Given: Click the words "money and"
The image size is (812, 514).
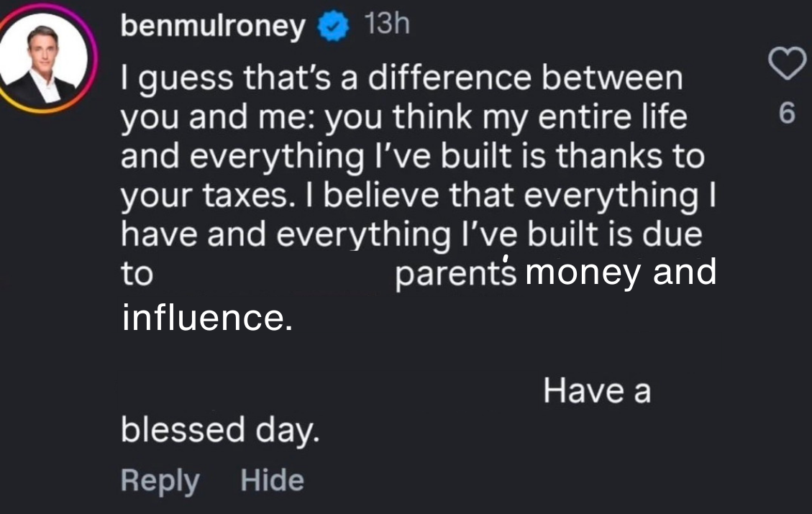Looking at the screenshot, I should point(621,273).
